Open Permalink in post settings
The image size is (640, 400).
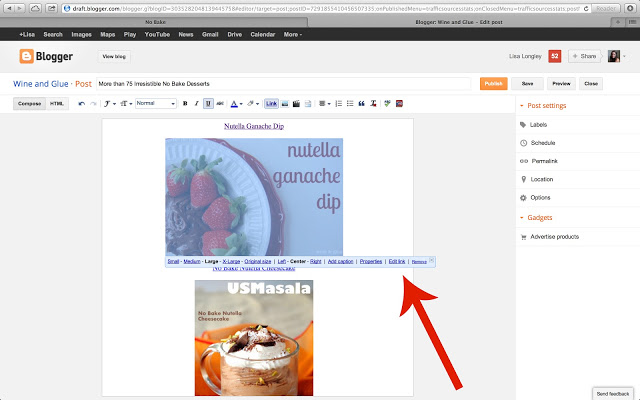(539, 161)
